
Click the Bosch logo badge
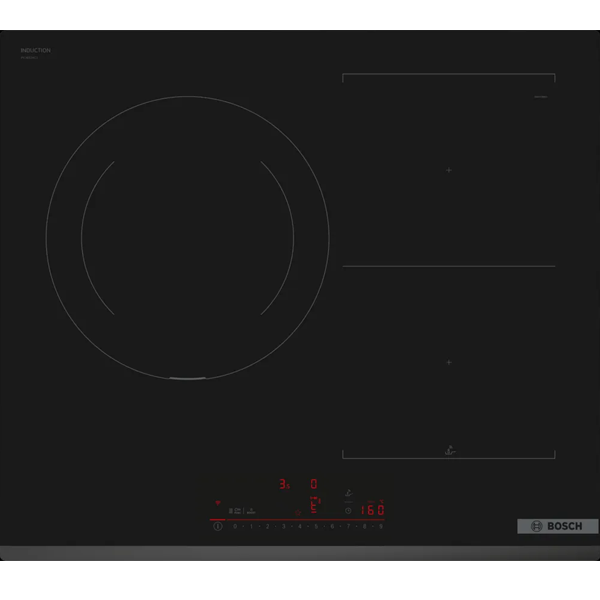(x=557, y=526)
